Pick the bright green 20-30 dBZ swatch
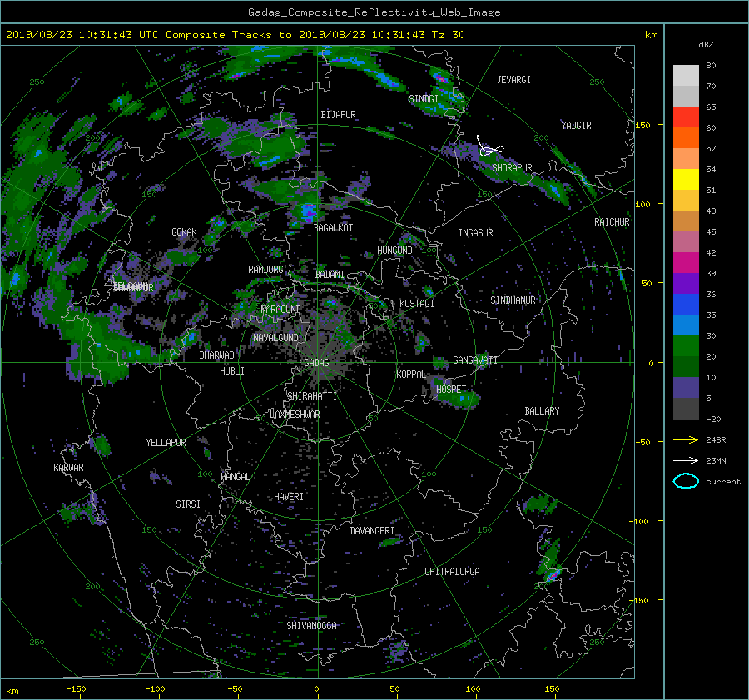 686,346
